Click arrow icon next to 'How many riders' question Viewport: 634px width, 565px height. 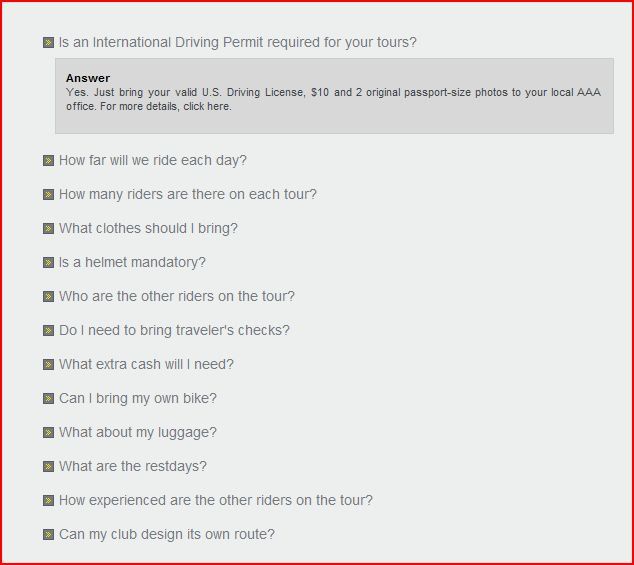tap(48, 195)
